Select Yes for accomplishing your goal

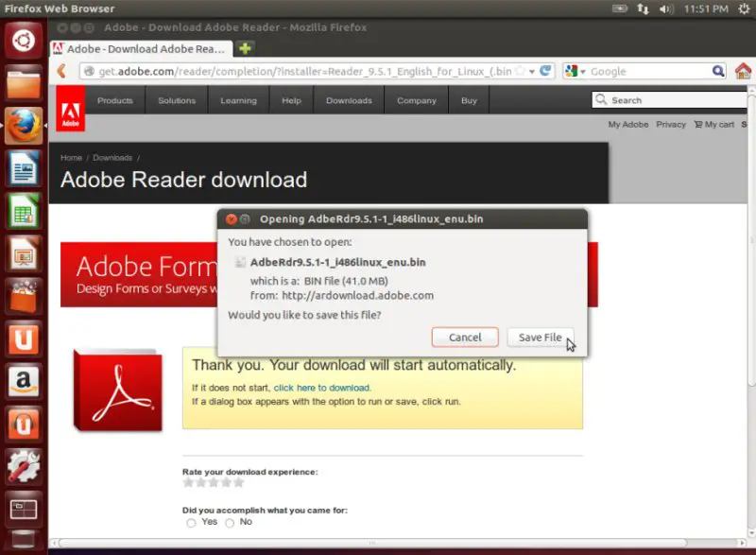tap(192, 523)
